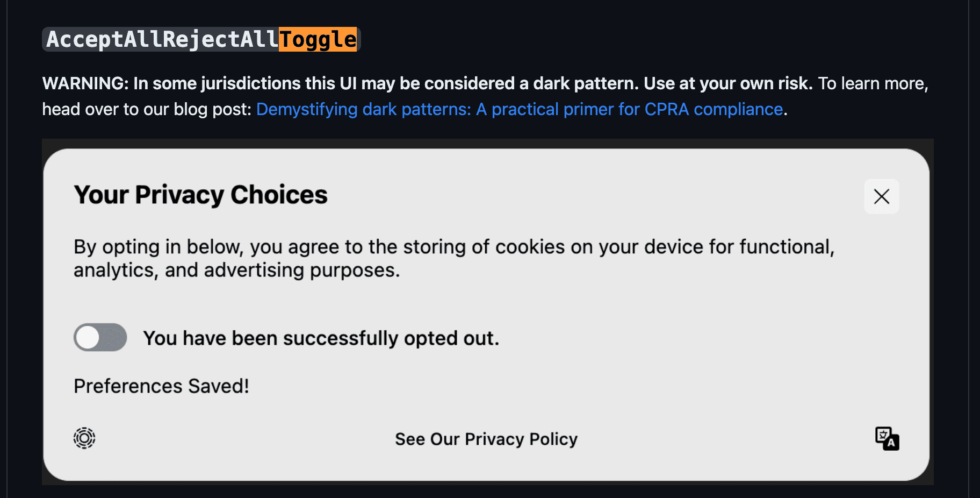Click the 'By opting in below' description text
980x498 pixels.
click(x=453, y=247)
